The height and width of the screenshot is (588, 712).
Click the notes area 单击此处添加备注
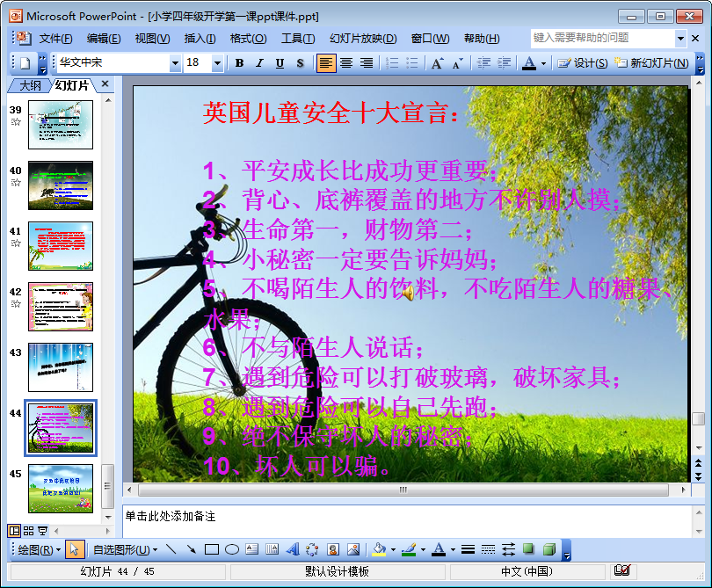click(407, 522)
